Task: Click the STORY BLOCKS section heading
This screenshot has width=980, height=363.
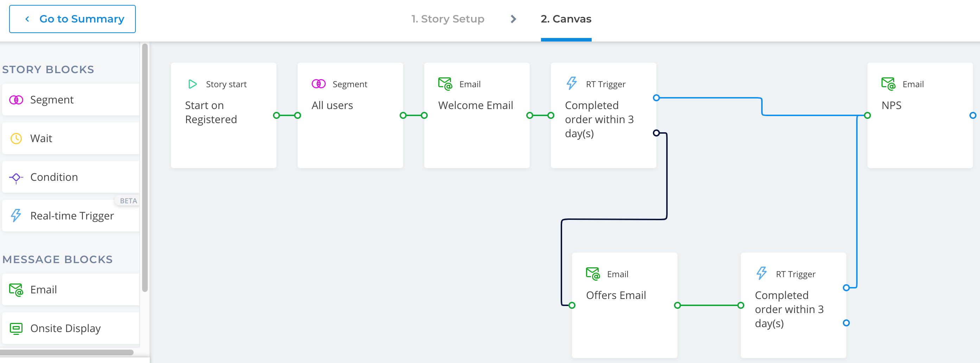Action: pos(48,70)
